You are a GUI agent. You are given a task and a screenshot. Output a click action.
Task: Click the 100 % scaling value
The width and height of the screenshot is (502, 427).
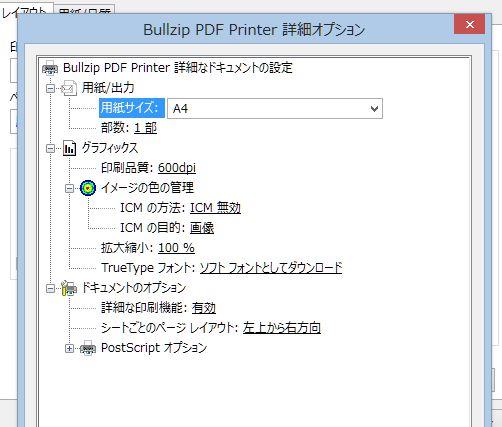pos(176,248)
